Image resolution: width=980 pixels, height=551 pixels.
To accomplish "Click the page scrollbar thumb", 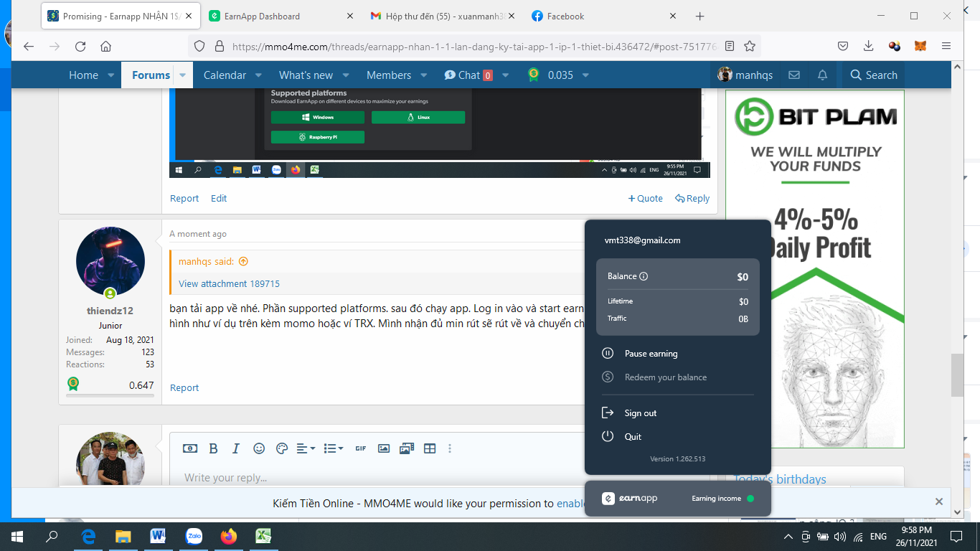I will pyautogui.click(x=958, y=375).
